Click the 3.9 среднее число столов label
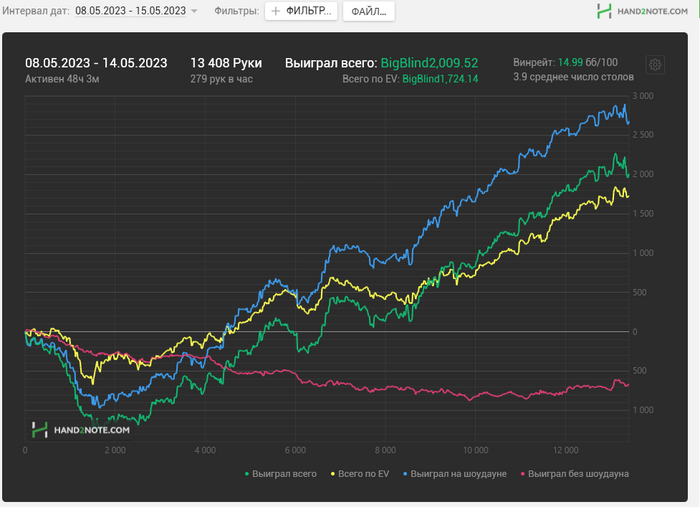The image size is (700, 507). click(573, 77)
